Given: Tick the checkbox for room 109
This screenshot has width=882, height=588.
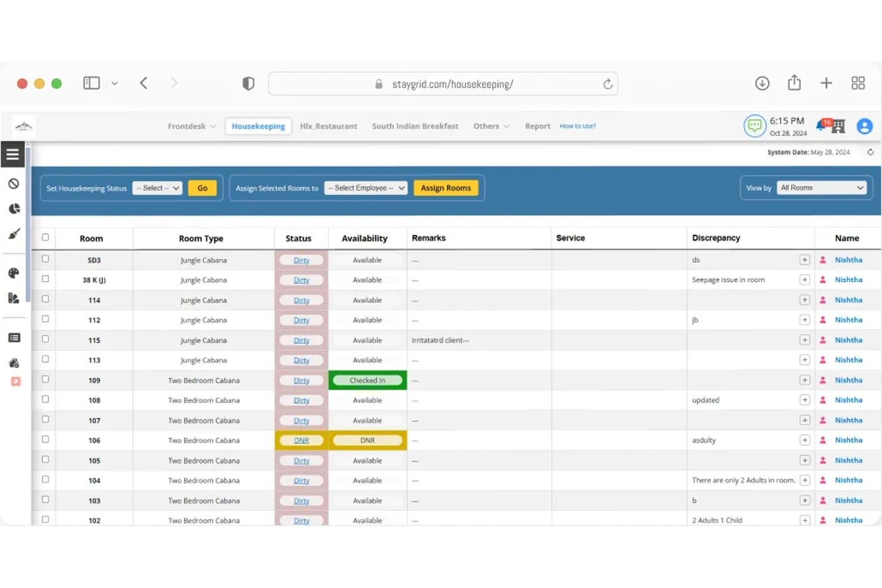Looking at the screenshot, I should tap(45, 379).
